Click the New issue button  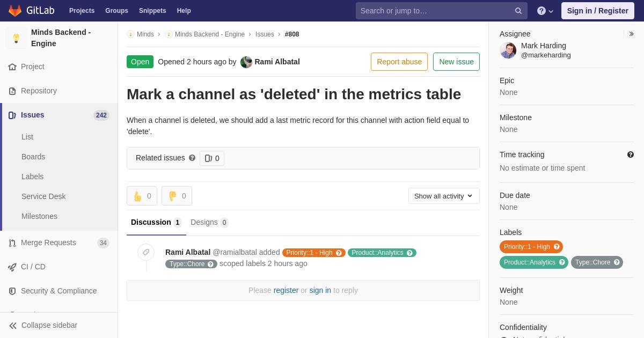pyautogui.click(x=456, y=62)
